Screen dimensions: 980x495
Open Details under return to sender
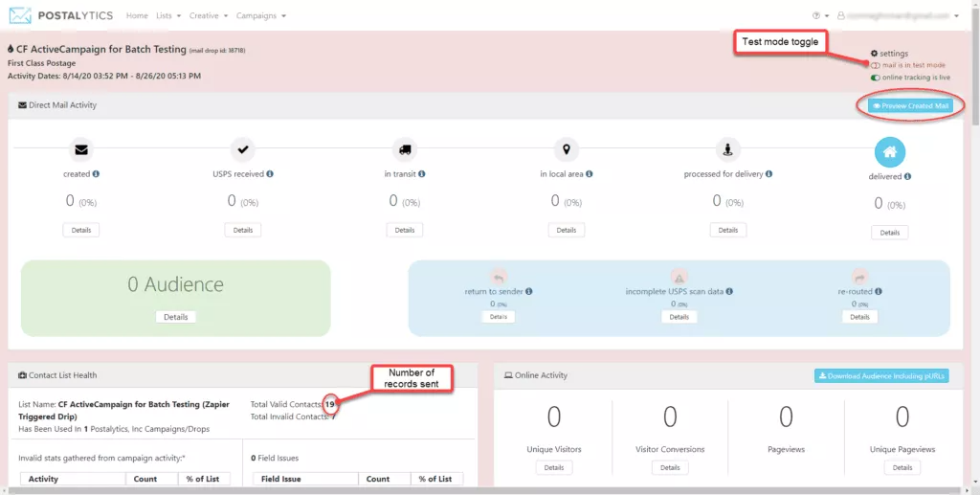pyautogui.click(x=498, y=317)
